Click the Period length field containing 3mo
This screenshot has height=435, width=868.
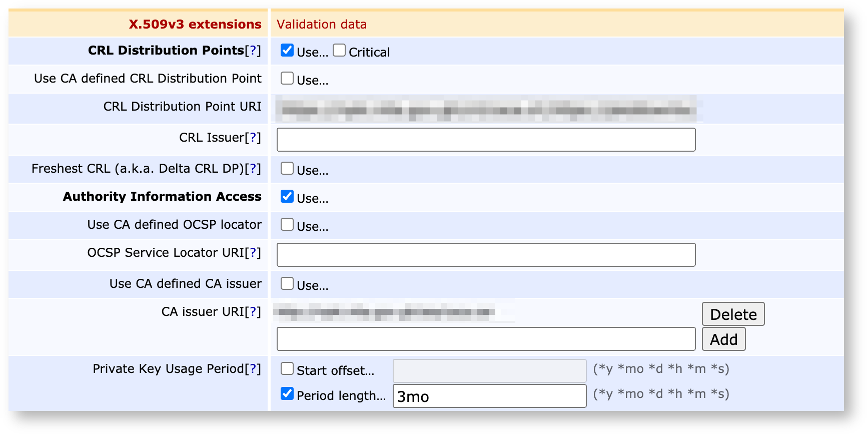tap(489, 396)
